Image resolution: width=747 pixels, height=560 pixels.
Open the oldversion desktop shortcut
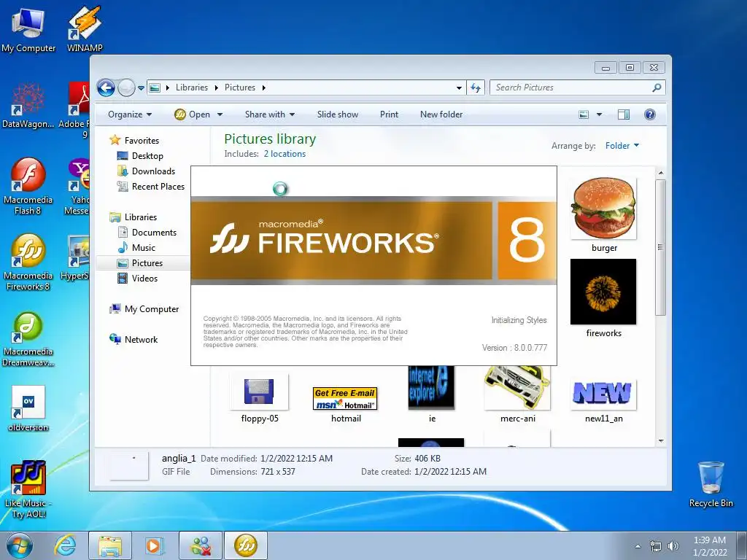pyautogui.click(x=28, y=408)
